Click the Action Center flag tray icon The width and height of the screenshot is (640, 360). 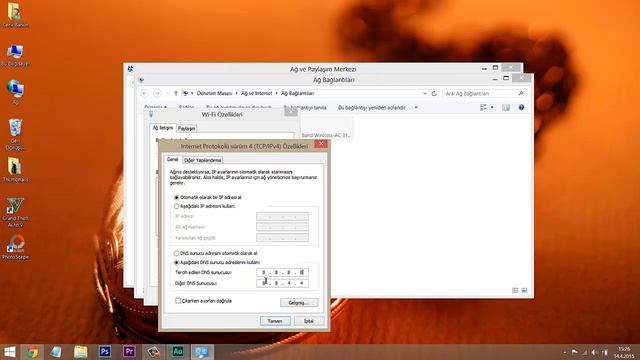click(574, 352)
